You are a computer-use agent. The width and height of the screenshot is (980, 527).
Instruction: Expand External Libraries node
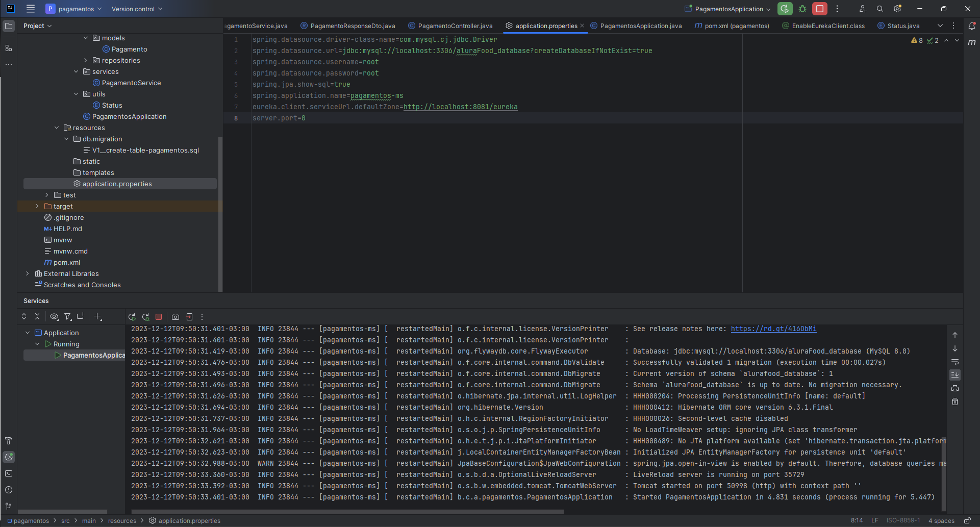click(28, 273)
